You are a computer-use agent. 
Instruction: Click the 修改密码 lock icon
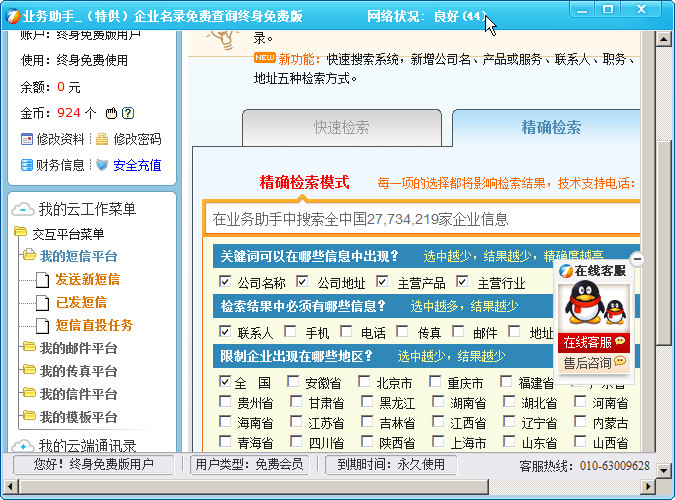click(102, 139)
